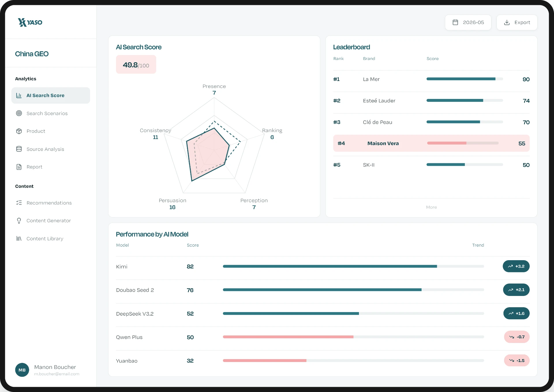Click the Content Generator lightbulb icon

pyautogui.click(x=19, y=221)
